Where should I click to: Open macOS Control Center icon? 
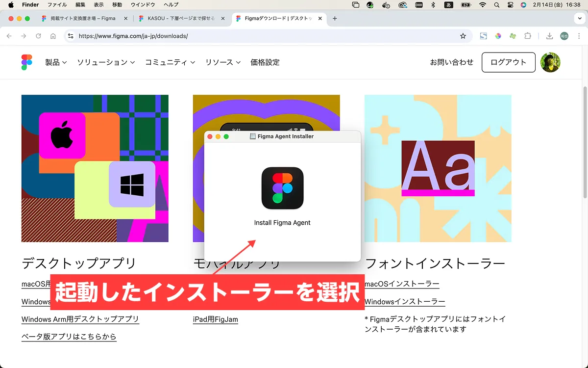coord(510,5)
